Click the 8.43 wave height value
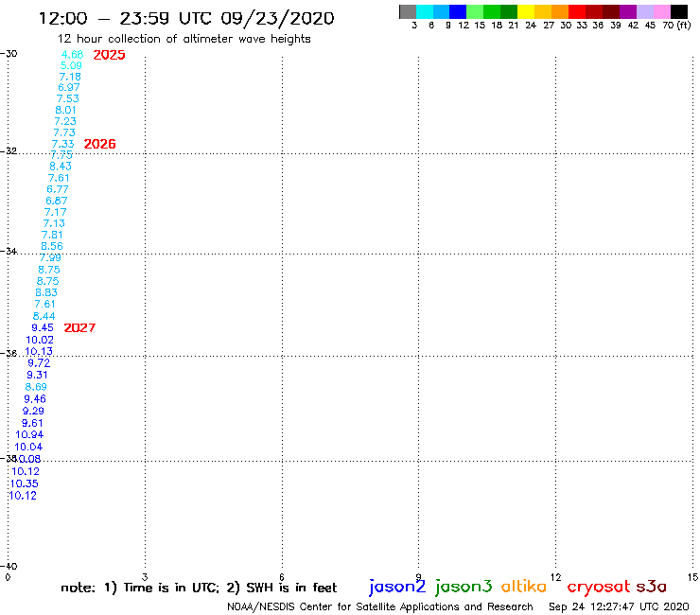Image resolution: width=700 pixels, height=615 pixels. (x=61, y=167)
